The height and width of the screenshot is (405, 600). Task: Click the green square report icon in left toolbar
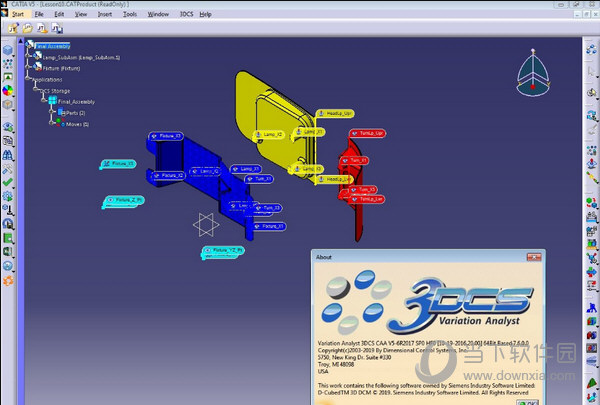point(8,238)
